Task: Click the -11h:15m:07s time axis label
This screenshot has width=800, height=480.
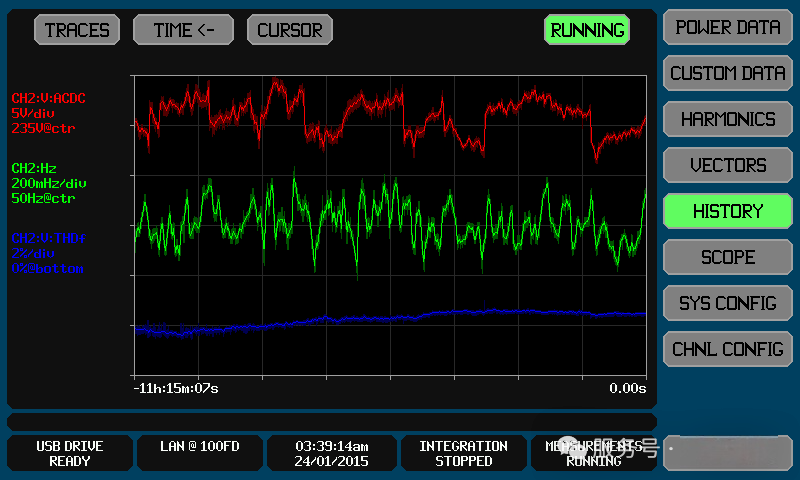Action: (x=176, y=388)
